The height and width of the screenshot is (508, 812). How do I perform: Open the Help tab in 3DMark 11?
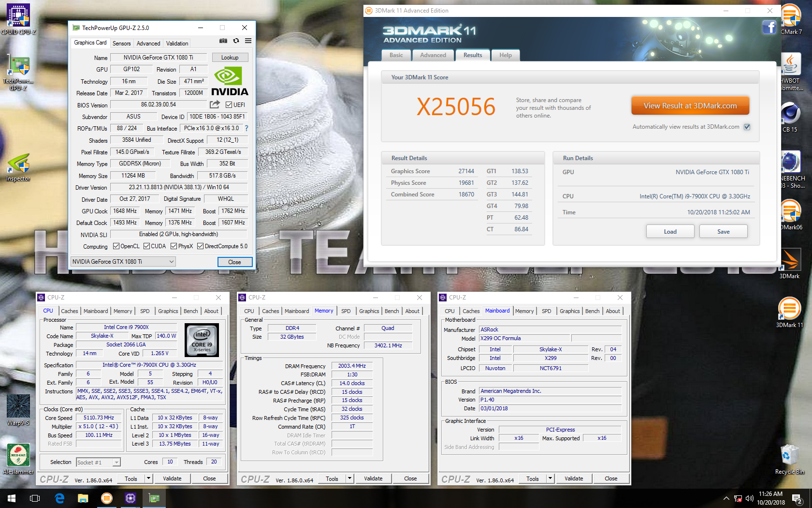pos(506,55)
